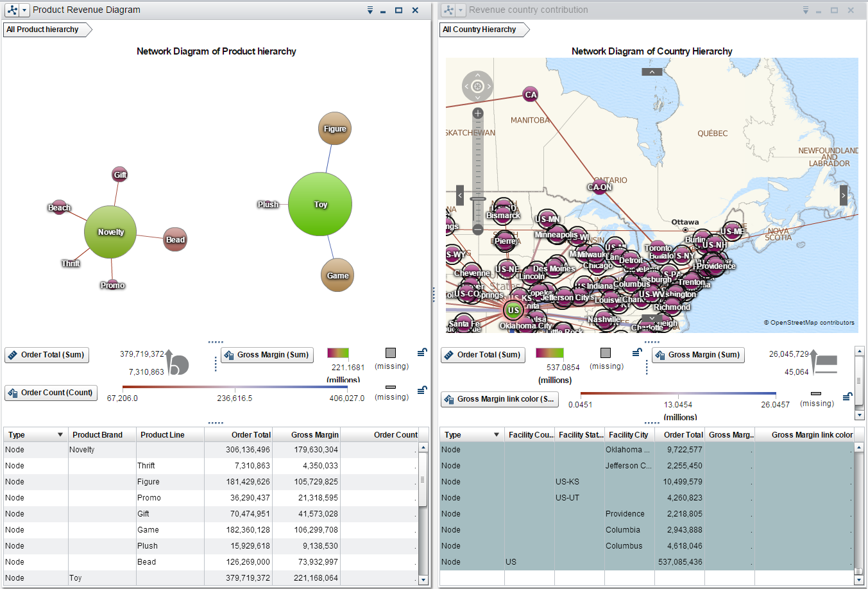Unlock the Order Count size legend
The width and height of the screenshot is (868, 589).
[x=422, y=389]
